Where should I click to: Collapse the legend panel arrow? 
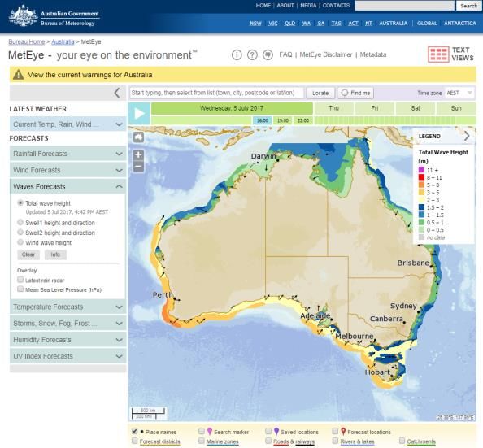coord(467,136)
